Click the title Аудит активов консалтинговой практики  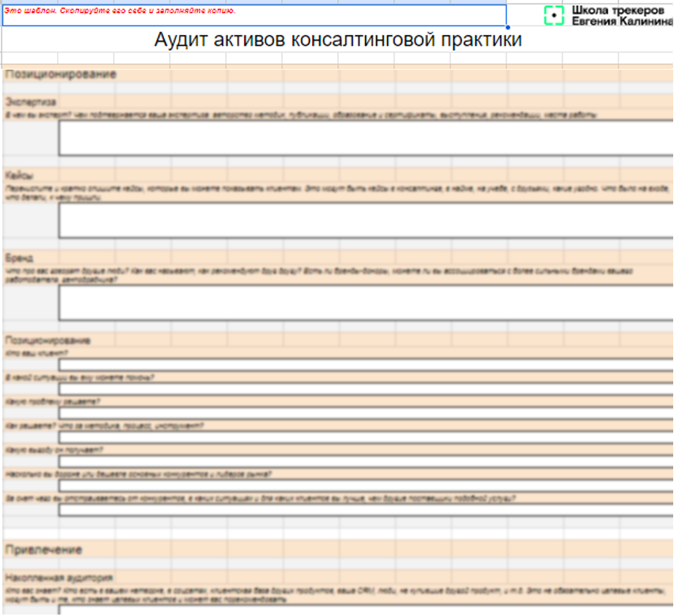coord(338,39)
